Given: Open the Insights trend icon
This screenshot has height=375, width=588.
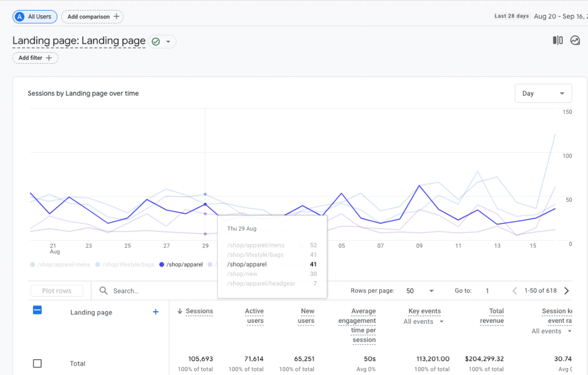Looking at the screenshot, I should [x=575, y=41].
